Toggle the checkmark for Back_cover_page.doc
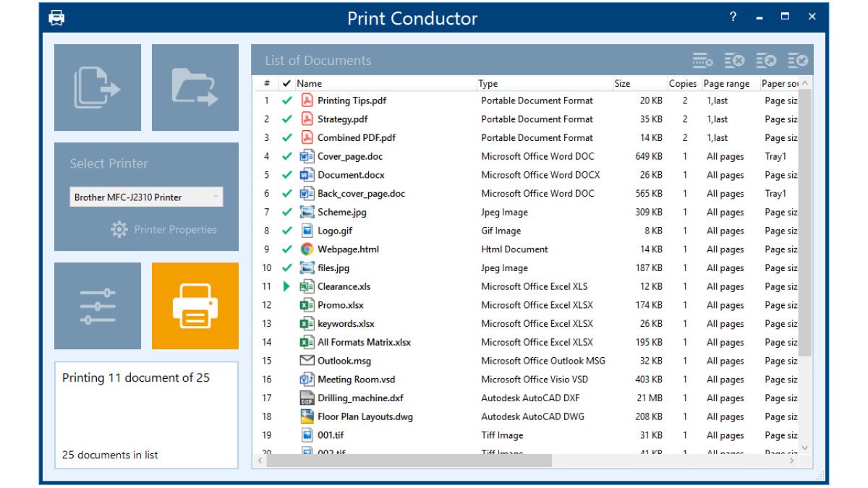 (287, 194)
